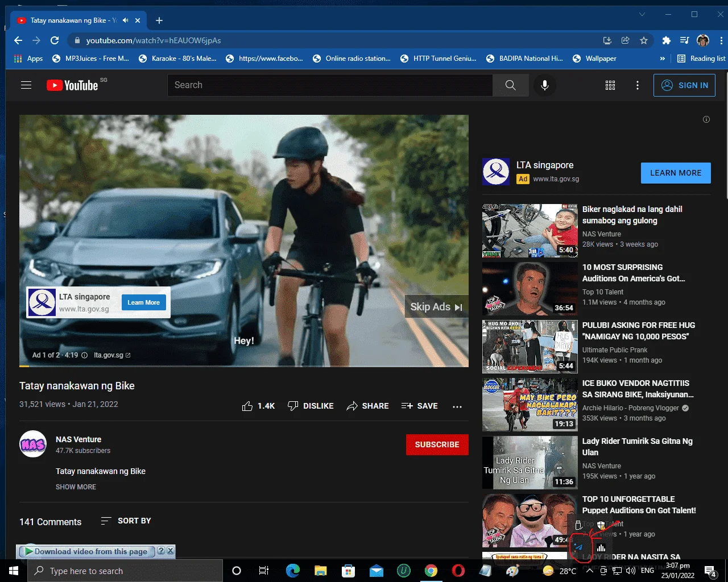Viewport: 728px width, 582px height.
Task: Open the ad info circle above LTA singapore
Action: pos(706,119)
